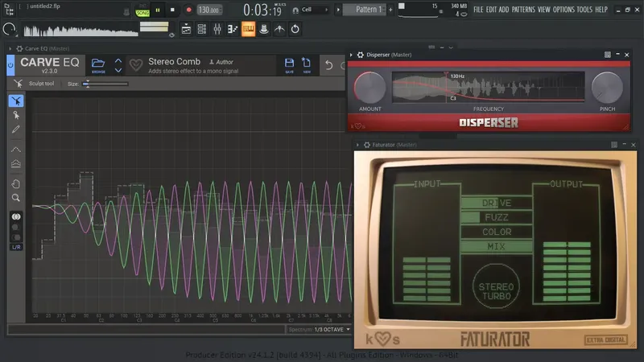Select the hand pan tool in Carve EQ

click(15, 183)
